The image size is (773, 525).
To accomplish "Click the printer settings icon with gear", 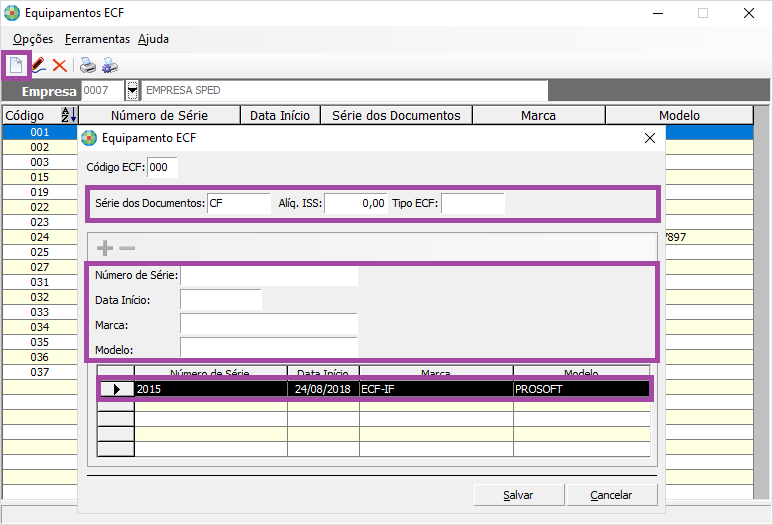I will click(x=109, y=66).
